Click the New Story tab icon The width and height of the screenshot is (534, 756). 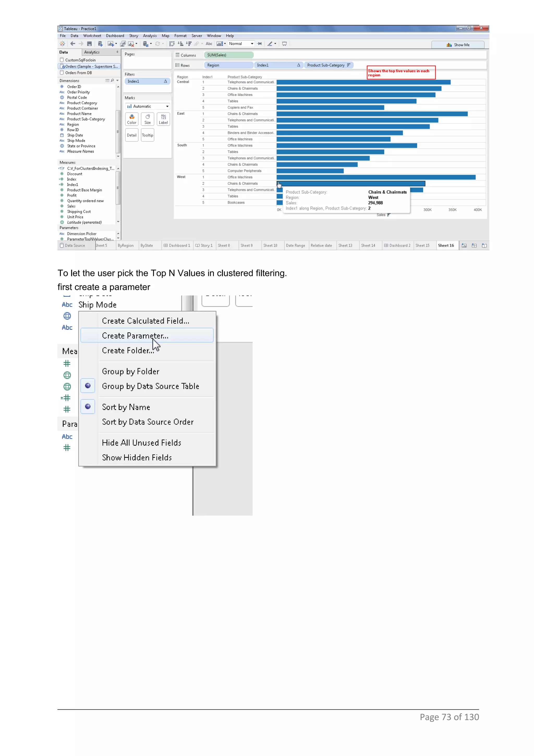point(484,245)
